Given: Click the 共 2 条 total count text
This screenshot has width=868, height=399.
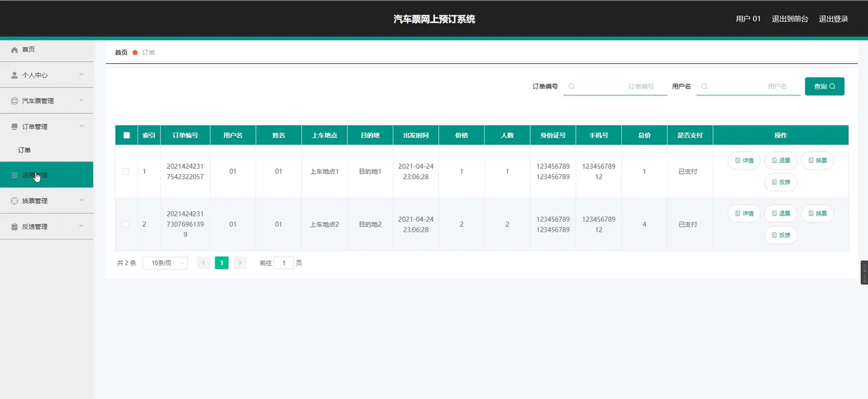Looking at the screenshot, I should [x=126, y=263].
